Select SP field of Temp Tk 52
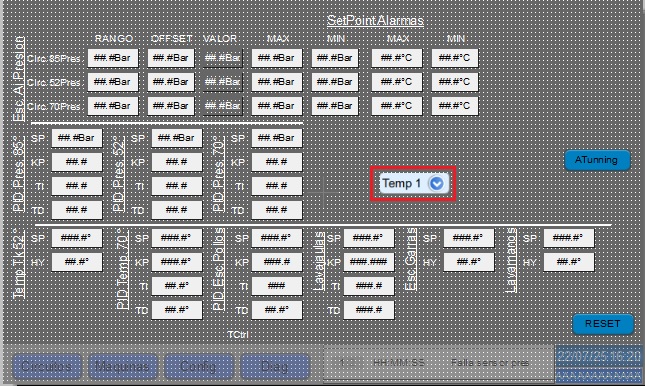Image resolution: width=645 pixels, height=386 pixels. coord(77,238)
